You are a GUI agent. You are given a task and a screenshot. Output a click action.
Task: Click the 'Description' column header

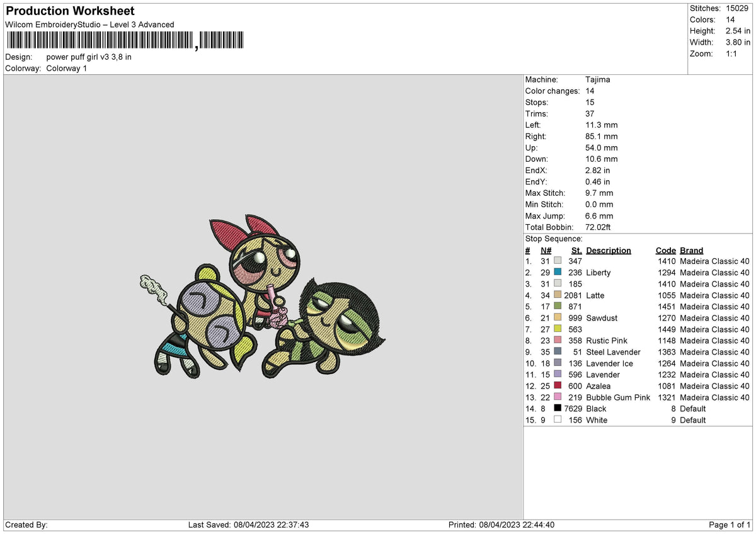609,251
